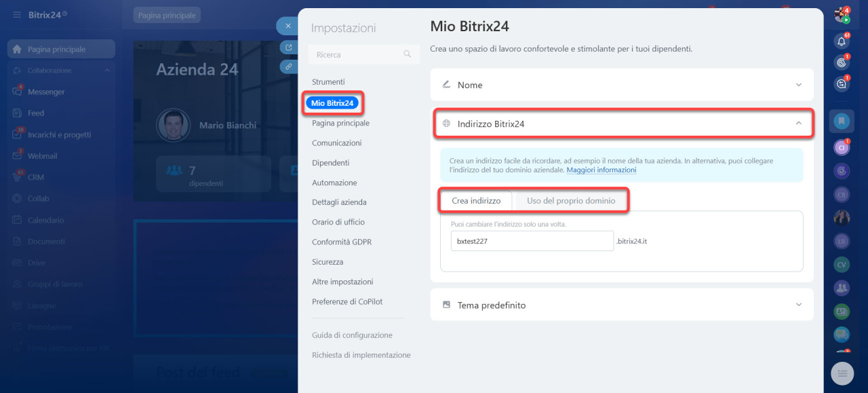Click the hamburger menu icon beside Bitrix24 logo
The height and width of the screenshot is (393, 868).
click(16, 14)
